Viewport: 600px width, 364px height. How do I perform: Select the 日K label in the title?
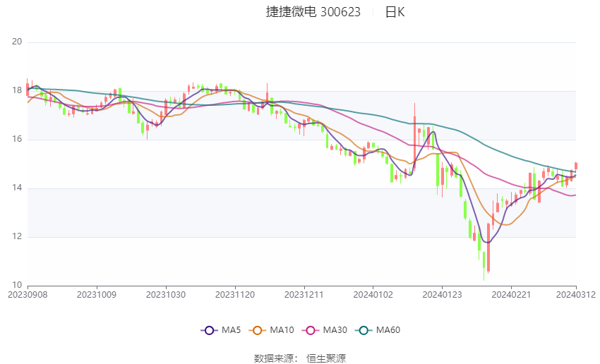click(395, 12)
